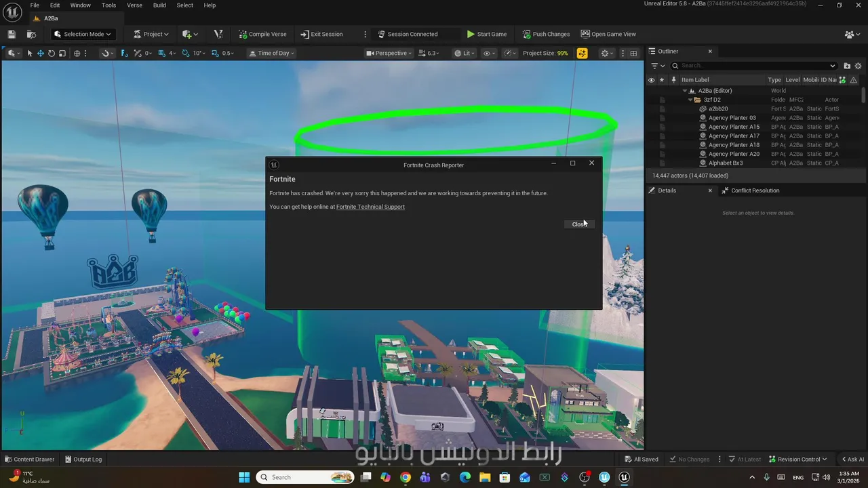
Task: Select Agency Planter 03 in Outliner
Action: click(x=732, y=118)
